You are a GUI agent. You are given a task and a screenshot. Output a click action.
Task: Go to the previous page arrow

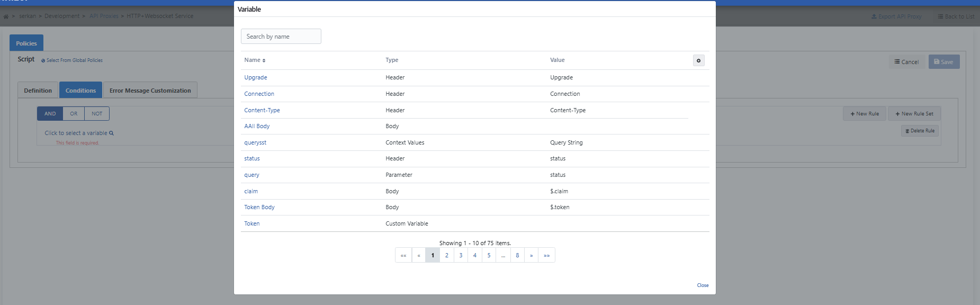coord(418,255)
